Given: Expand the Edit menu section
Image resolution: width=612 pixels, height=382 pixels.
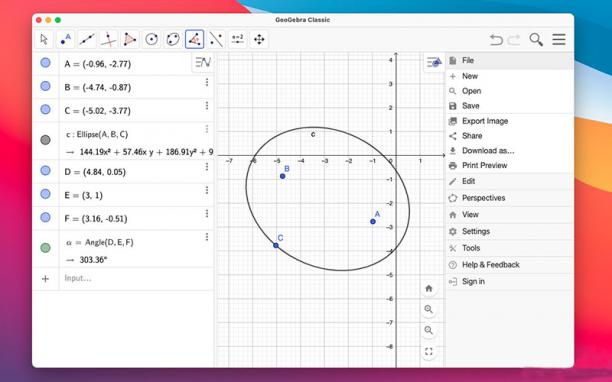Looking at the screenshot, I should click(510, 181).
